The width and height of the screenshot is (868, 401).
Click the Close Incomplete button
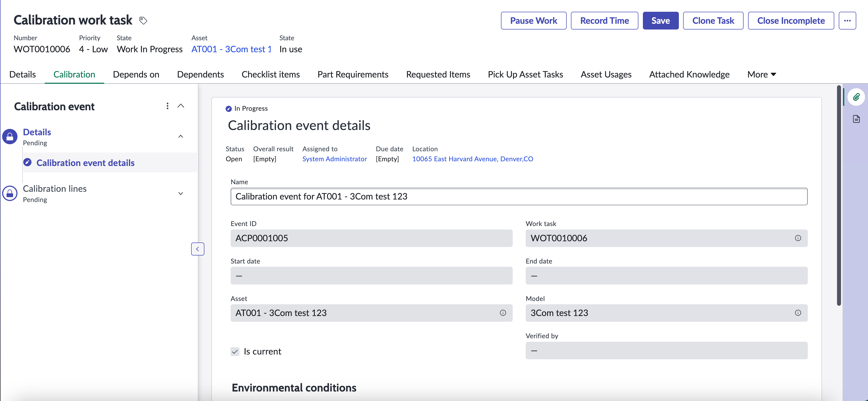[791, 20]
